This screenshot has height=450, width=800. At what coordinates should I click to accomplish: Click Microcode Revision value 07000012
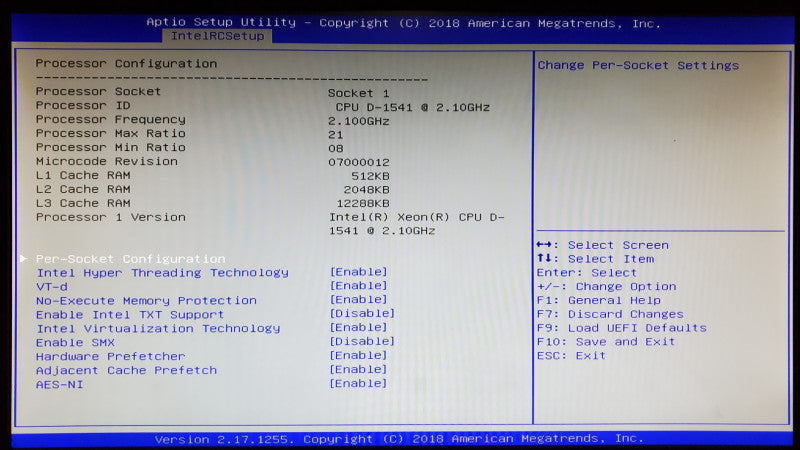click(359, 162)
